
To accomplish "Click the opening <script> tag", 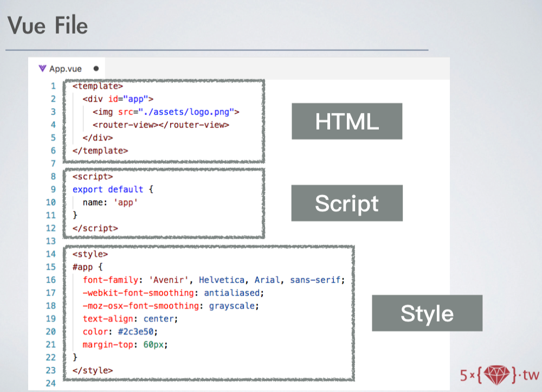I will click(93, 177).
